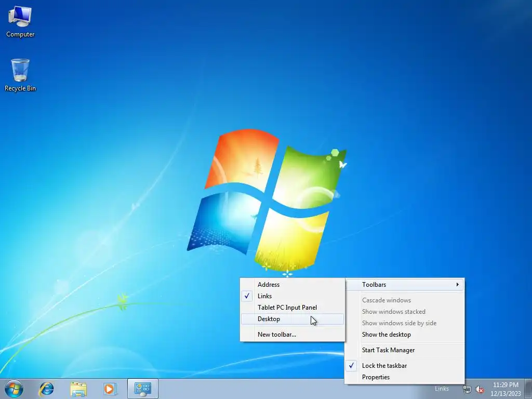Launch Internet Explorer from taskbar
The width and height of the screenshot is (532, 399).
point(46,389)
